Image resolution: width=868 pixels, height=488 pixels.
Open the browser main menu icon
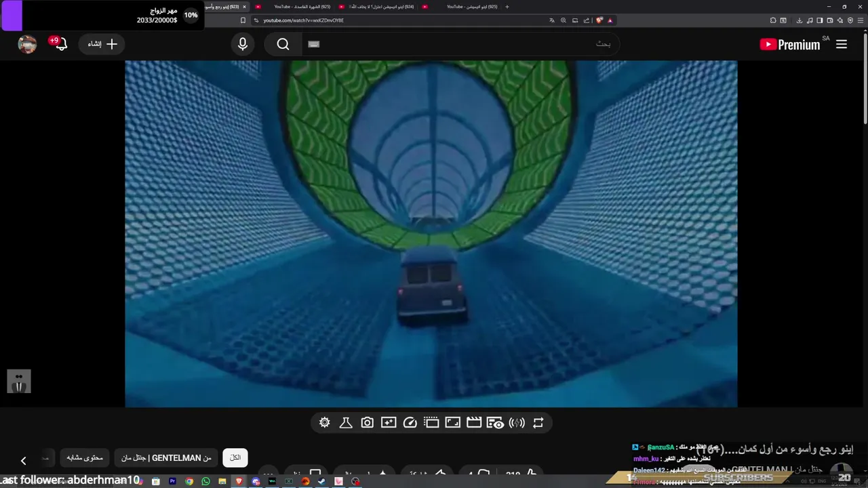[x=860, y=20]
